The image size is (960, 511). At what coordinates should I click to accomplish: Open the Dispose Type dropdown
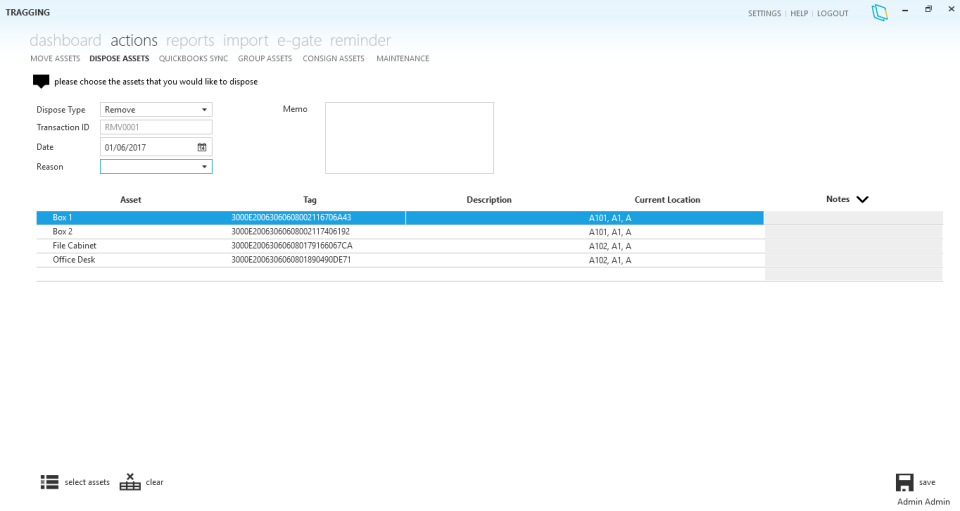[x=156, y=110]
